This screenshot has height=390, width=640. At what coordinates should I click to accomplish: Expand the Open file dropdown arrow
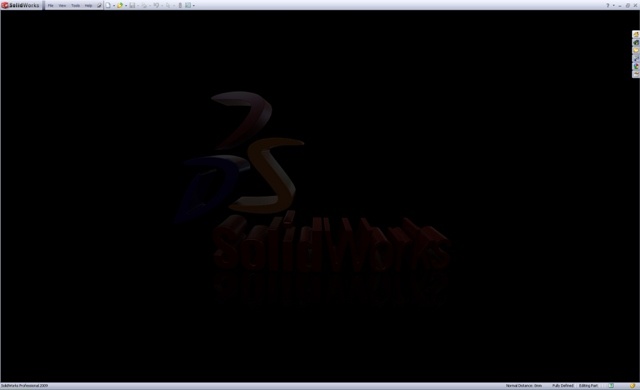click(126, 6)
